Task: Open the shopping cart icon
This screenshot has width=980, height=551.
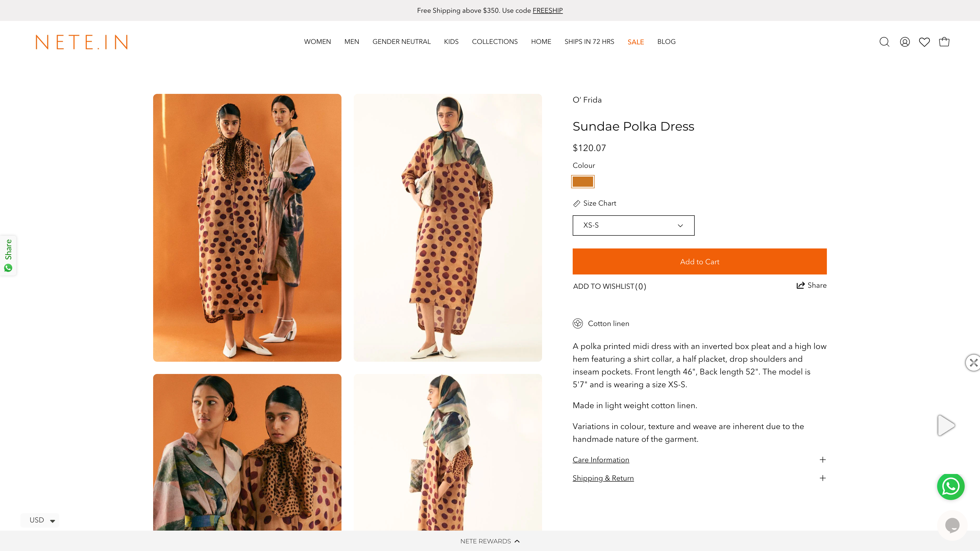Action: (x=944, y=42)
